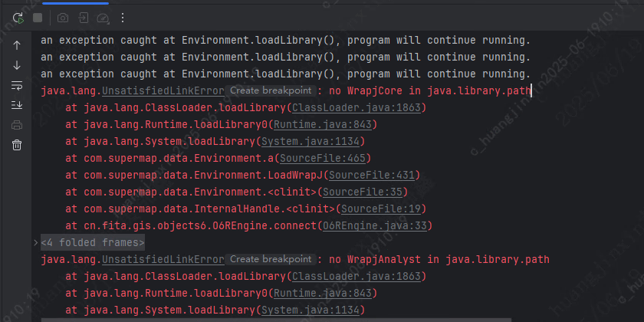Image resolution: width=644 pixels, height=322 pixels.
Task: Click the horizontal scrollbar at console bottom
Action: 276,320
